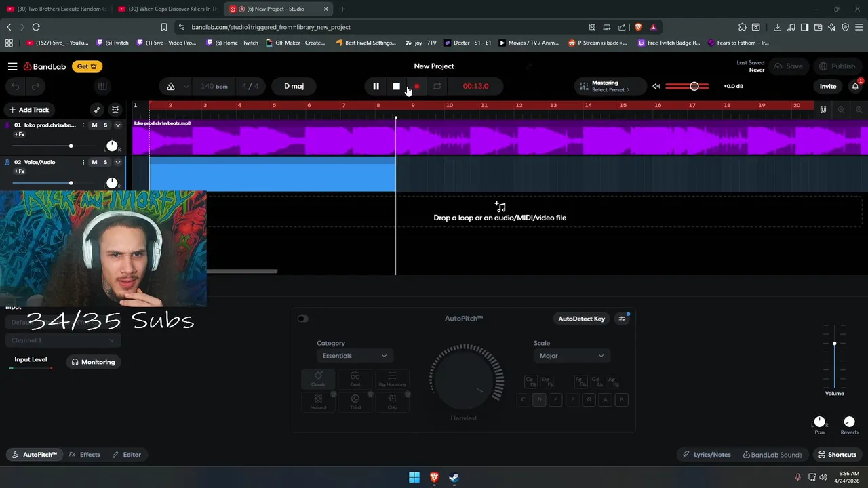Mute track 02 Voice/Audio
The width and height of the screenshot is (868, 488).
pyautogui.click(x=94, y=162)
